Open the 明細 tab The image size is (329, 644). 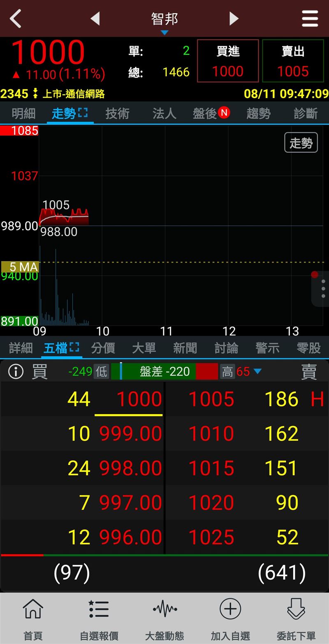23,113
